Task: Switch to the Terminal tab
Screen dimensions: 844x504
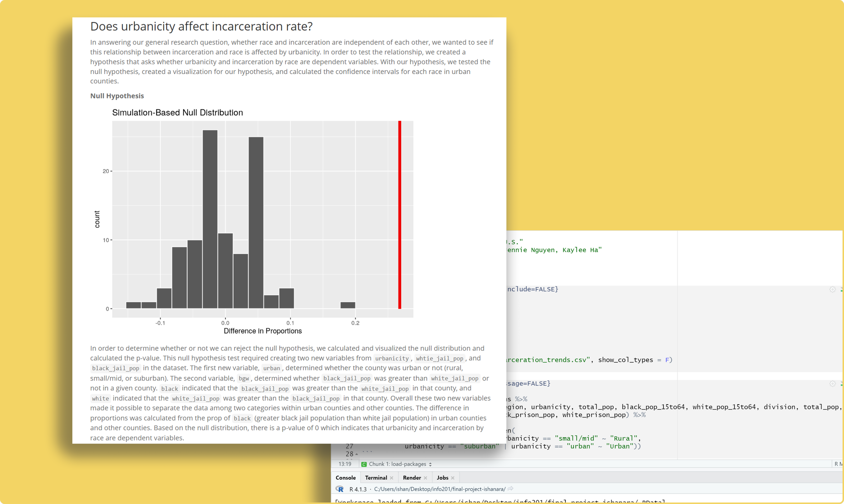Action: tap(376, 478)
